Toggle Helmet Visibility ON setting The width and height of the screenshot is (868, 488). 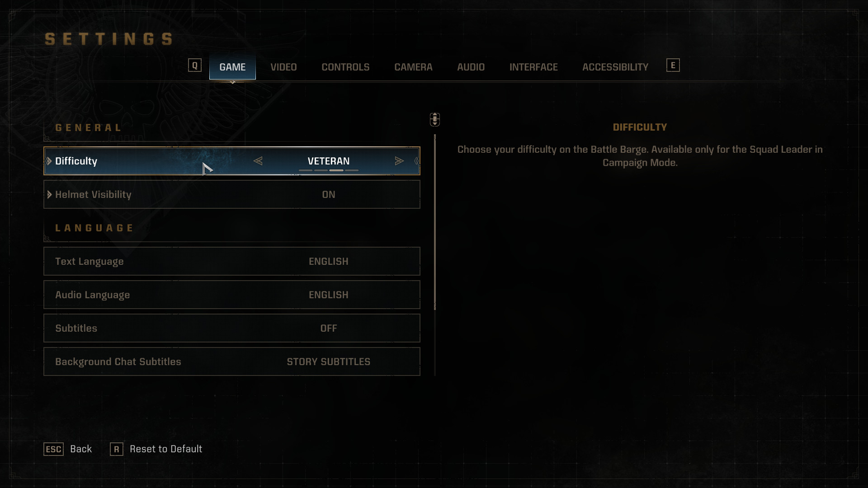329,194
